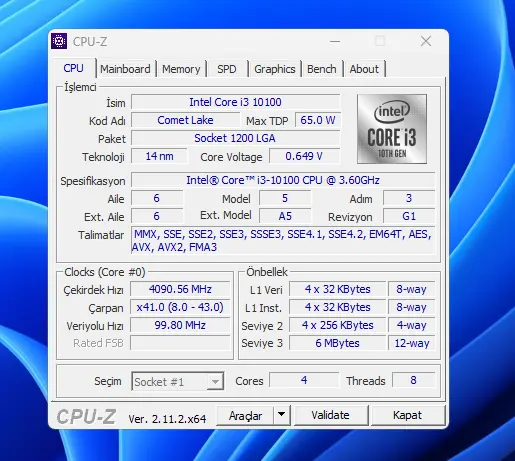
Task: Click the Max TDP value '65.0 W'
Action: click(x=318, y=120)
